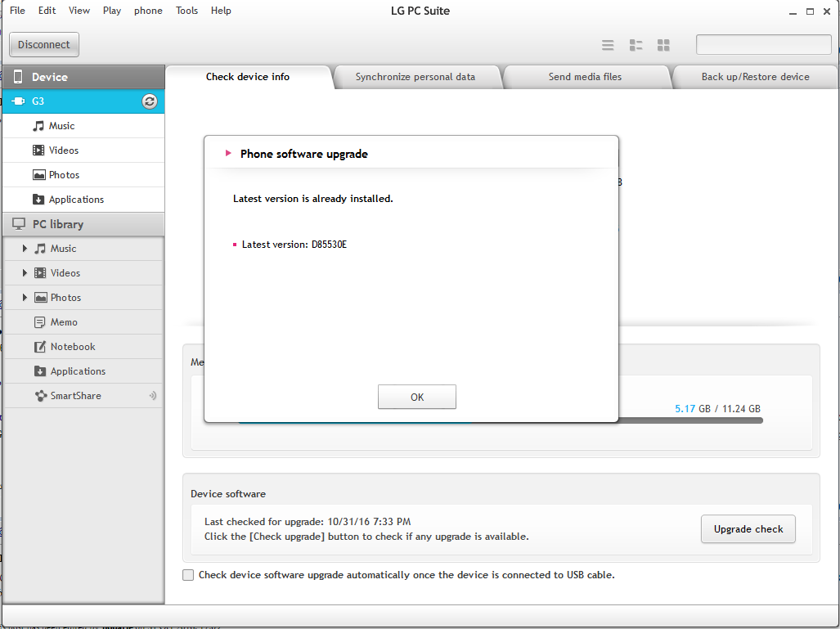The width and height of the screenshot is (840, 629).
Task: Switch to list view layout icon
Action: [x=608, y=45]
